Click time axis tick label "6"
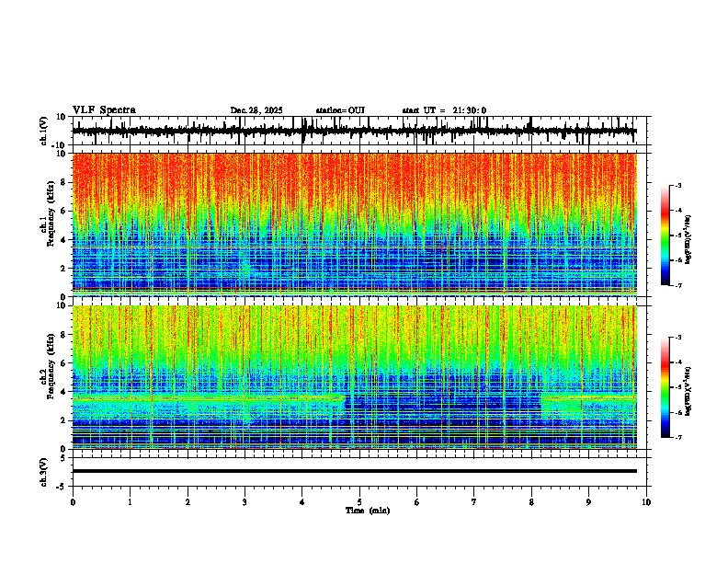 click(x=417, y=502)
